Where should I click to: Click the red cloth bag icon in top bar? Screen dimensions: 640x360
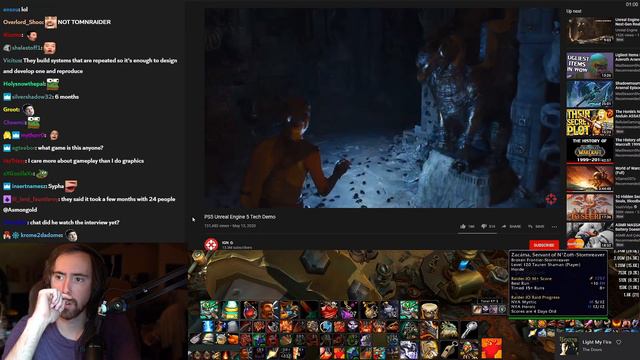(329, 310)
